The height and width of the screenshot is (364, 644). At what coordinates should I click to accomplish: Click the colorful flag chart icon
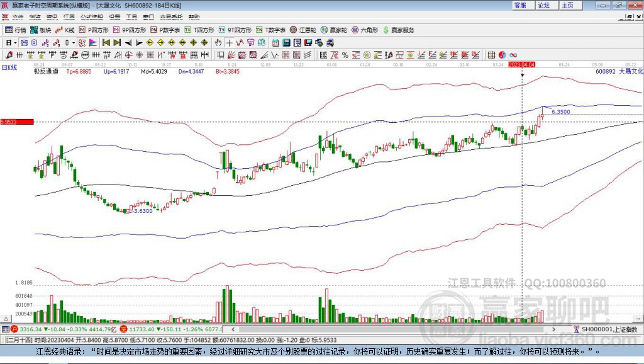click(x=93, y=43)
